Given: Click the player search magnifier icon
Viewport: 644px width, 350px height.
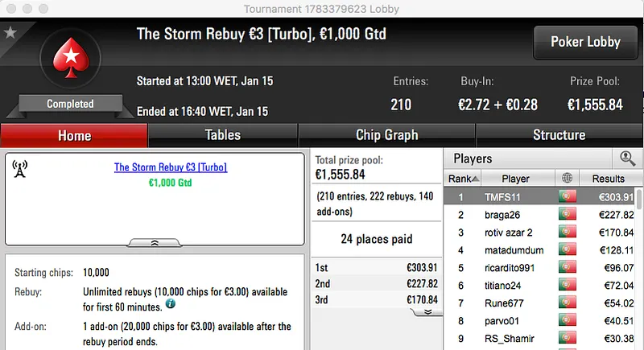Looking at the screenshot, I should pos(627,159).
